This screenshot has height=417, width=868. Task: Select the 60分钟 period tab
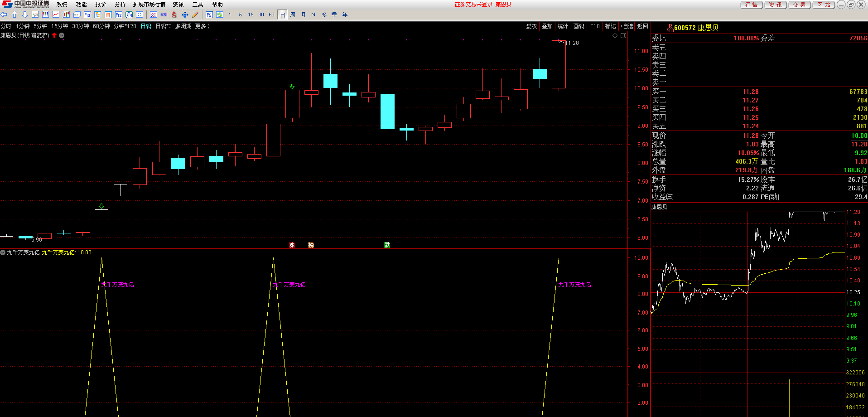click(x=101, y=26)
